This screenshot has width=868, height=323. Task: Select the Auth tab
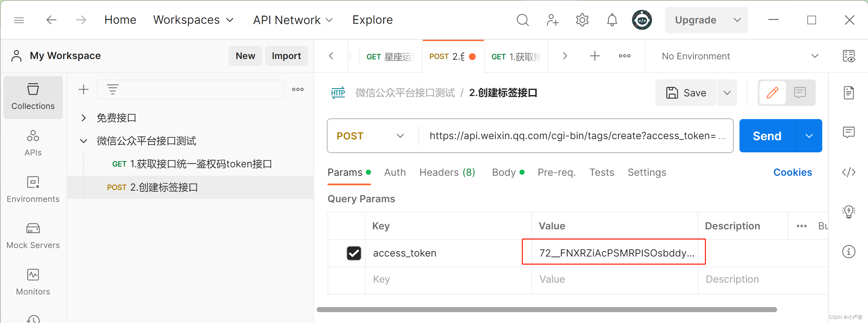[x=395, y=172]
